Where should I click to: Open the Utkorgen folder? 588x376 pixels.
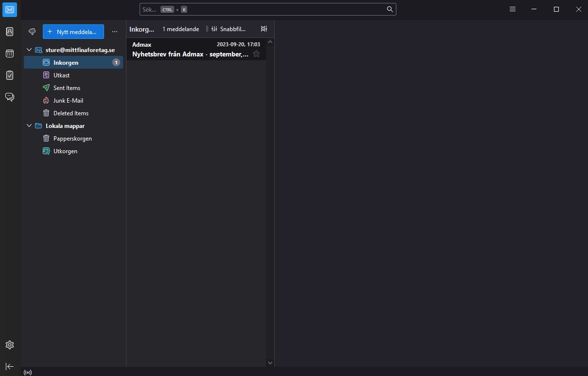coord(73,151)
